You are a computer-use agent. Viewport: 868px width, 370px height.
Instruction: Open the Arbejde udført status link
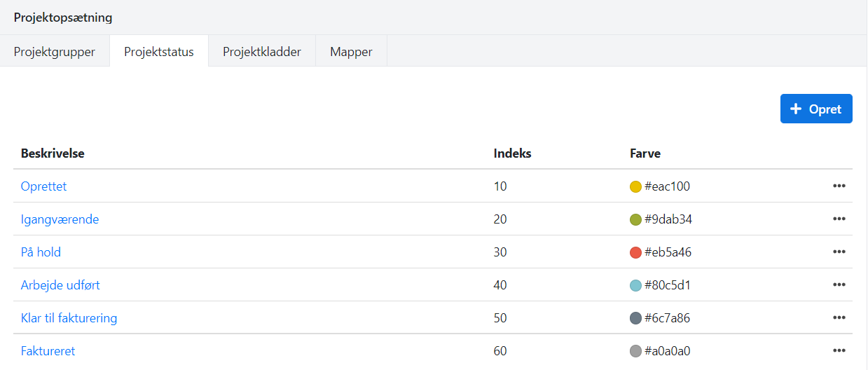65,285
